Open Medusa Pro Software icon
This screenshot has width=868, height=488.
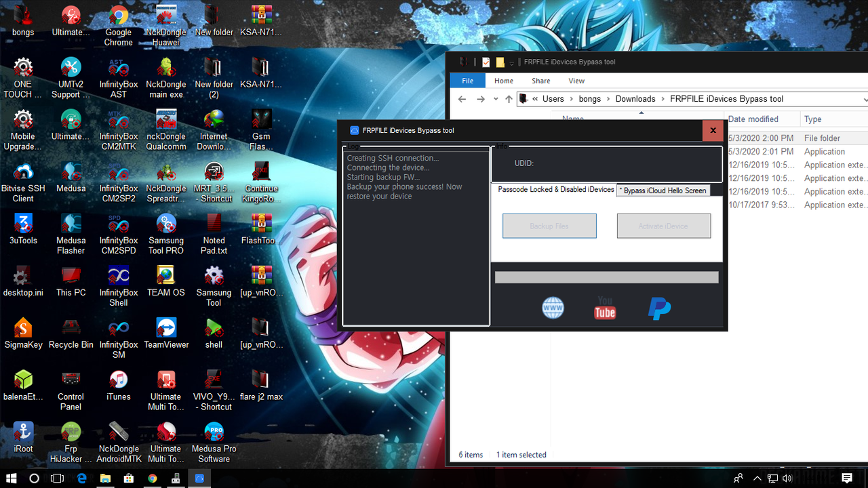coord(213,432)
